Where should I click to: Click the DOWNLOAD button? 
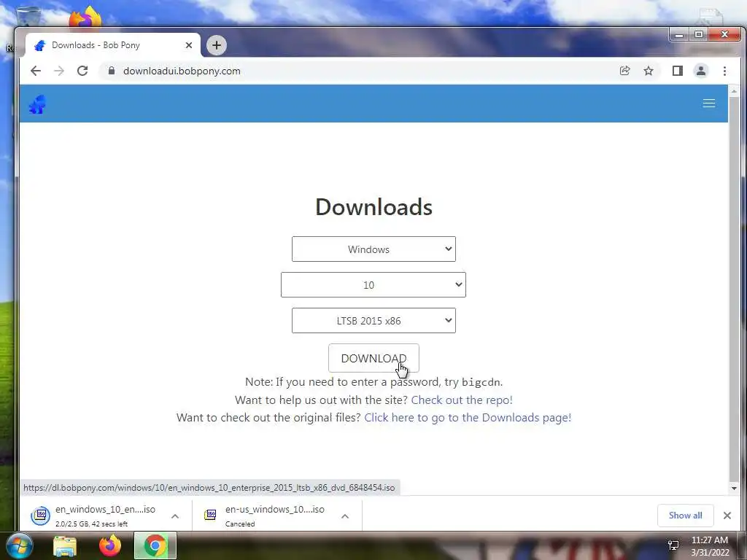(373, 358)
